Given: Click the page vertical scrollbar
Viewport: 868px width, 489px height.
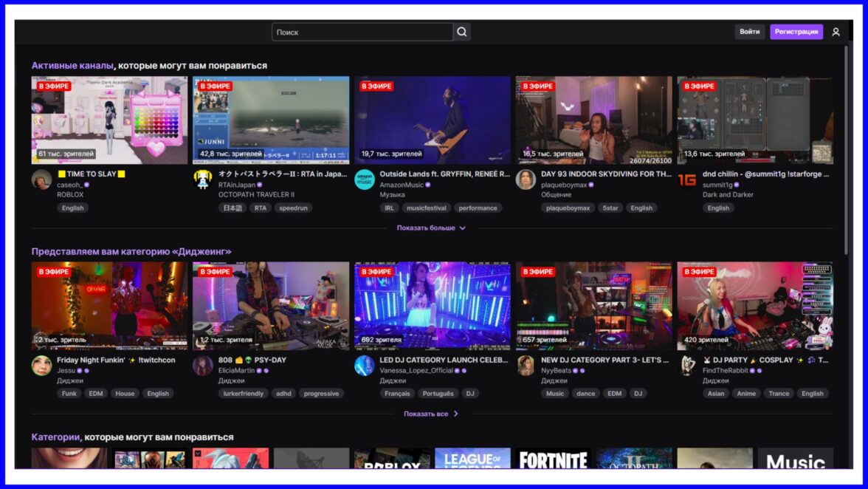Looking at the screenshot, I should (x=847, y=148).
